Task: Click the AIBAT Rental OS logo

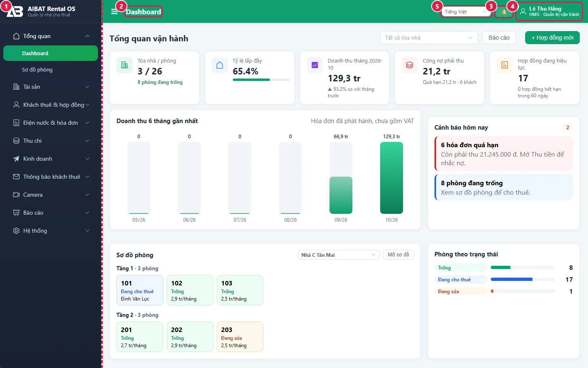Action: coord(15,11)
